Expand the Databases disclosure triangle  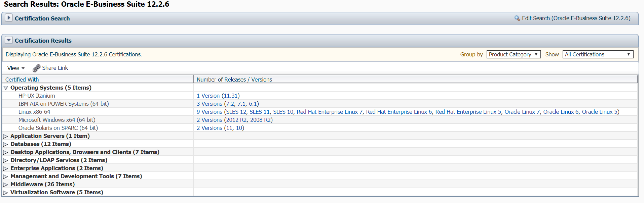coord(5,144)
